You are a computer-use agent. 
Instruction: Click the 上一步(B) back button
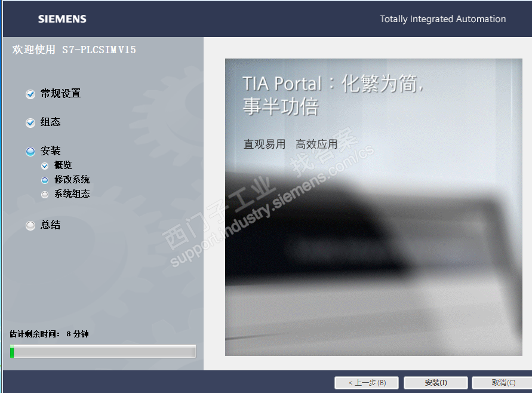pyautogui.click(x=367, y=383)
